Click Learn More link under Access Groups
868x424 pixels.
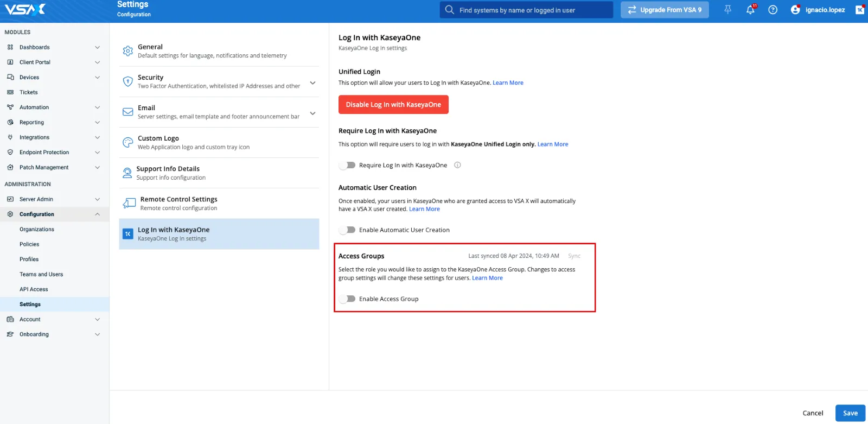[x=487, y=278]
